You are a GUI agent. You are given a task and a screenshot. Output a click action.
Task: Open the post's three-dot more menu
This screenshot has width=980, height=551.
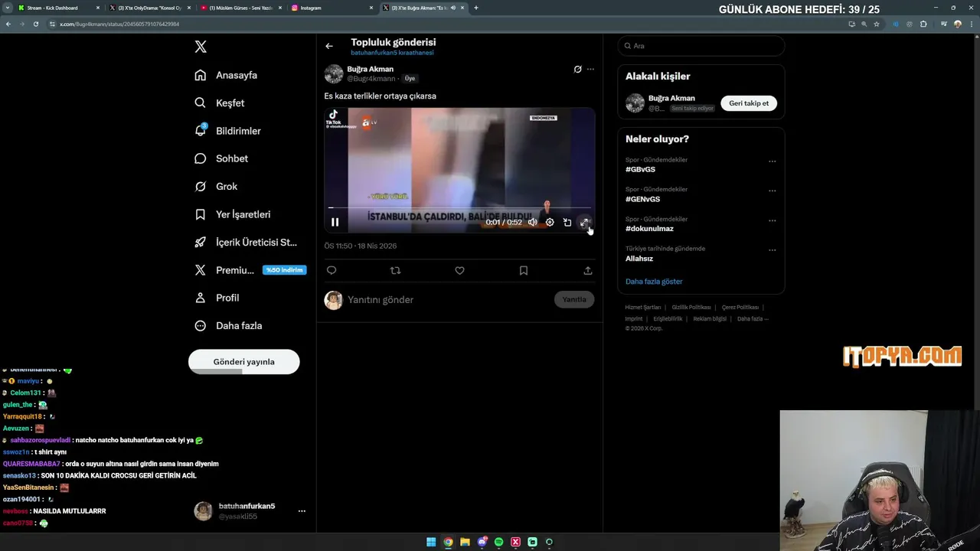(590, 69)
